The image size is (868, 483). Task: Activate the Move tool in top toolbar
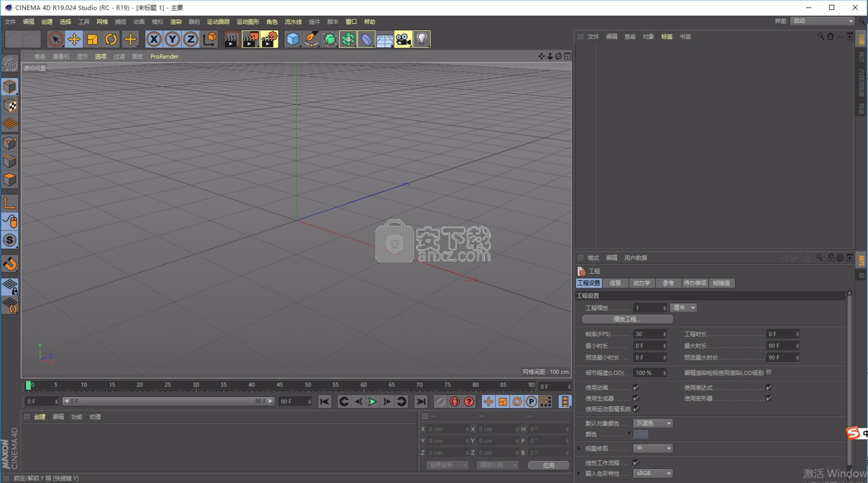[74, 39]
